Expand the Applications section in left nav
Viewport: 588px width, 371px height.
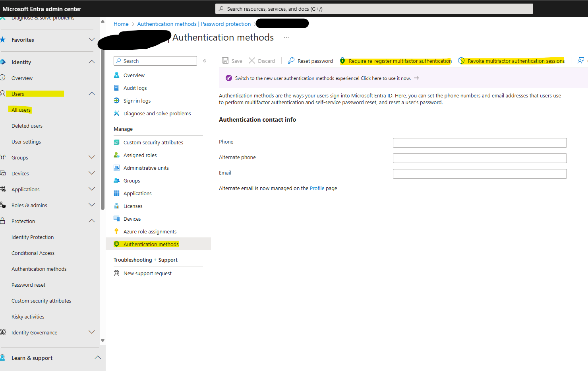(x=92, y=189)
